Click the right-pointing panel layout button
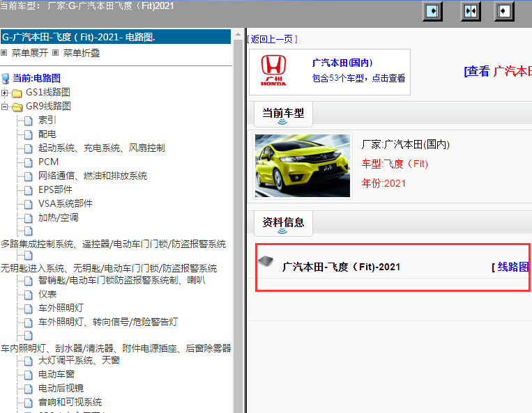This screenshot has height=413, width=532. point(432,11)
